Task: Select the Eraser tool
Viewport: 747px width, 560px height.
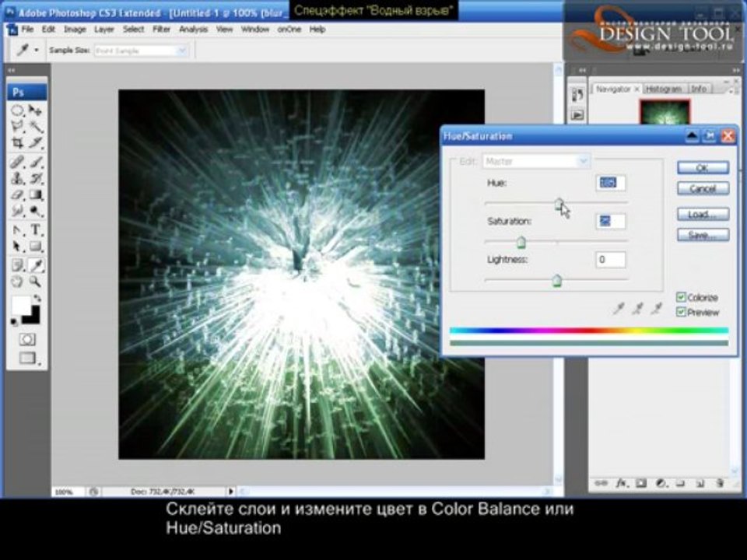Action: click(18, 194)
